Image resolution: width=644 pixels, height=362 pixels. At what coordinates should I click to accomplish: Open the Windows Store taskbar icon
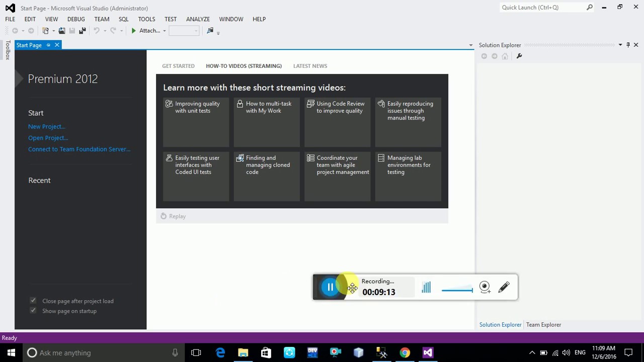point(266,353)
